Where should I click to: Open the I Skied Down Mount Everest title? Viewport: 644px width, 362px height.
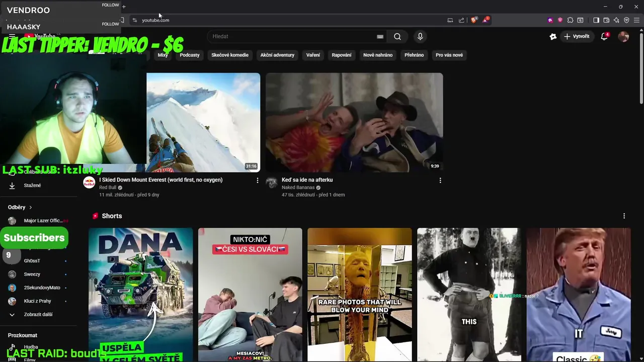pos(161,179)
